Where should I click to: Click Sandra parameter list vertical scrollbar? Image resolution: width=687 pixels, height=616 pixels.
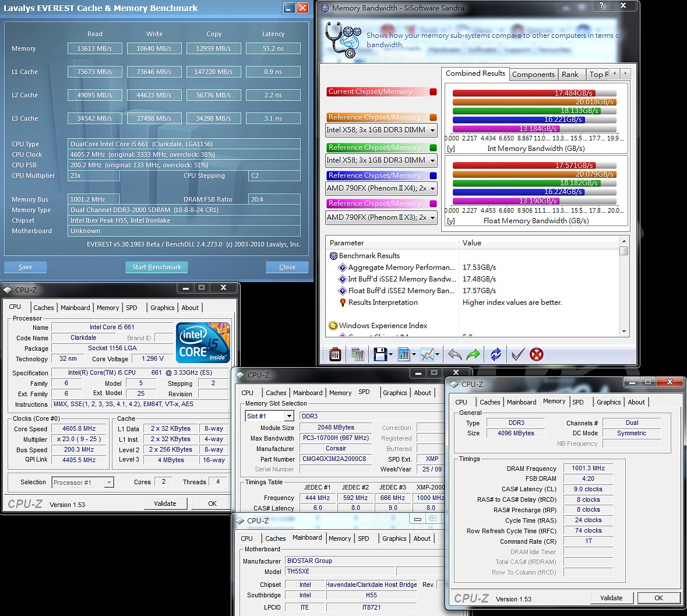pos(624,286)
